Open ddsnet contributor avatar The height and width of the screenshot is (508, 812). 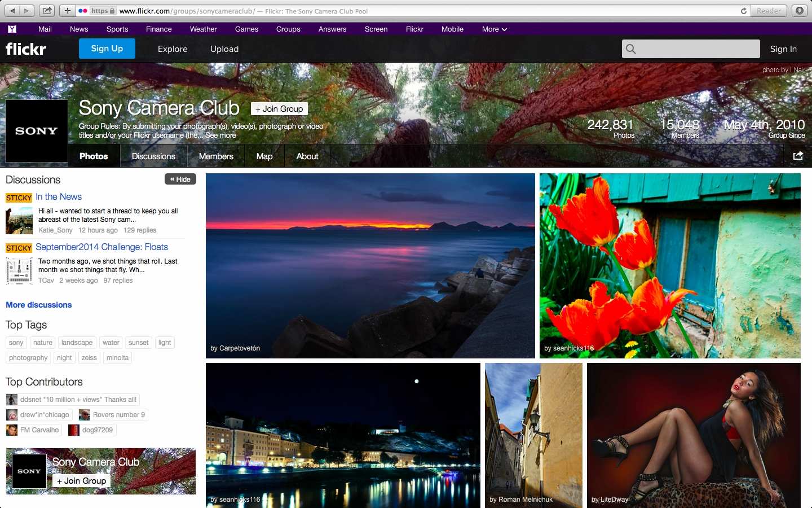tap(12, 400)
